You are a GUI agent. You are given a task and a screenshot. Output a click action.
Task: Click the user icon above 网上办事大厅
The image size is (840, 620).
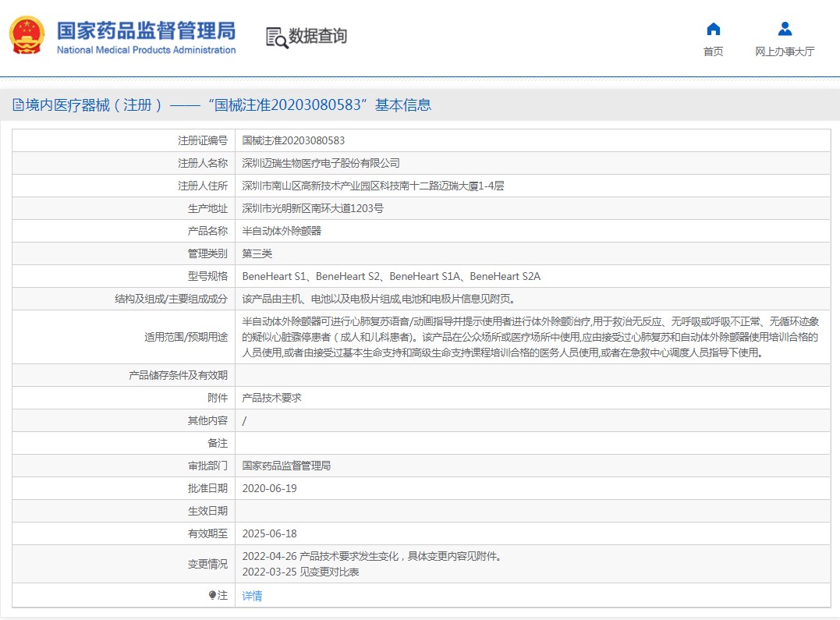(785, 30)
